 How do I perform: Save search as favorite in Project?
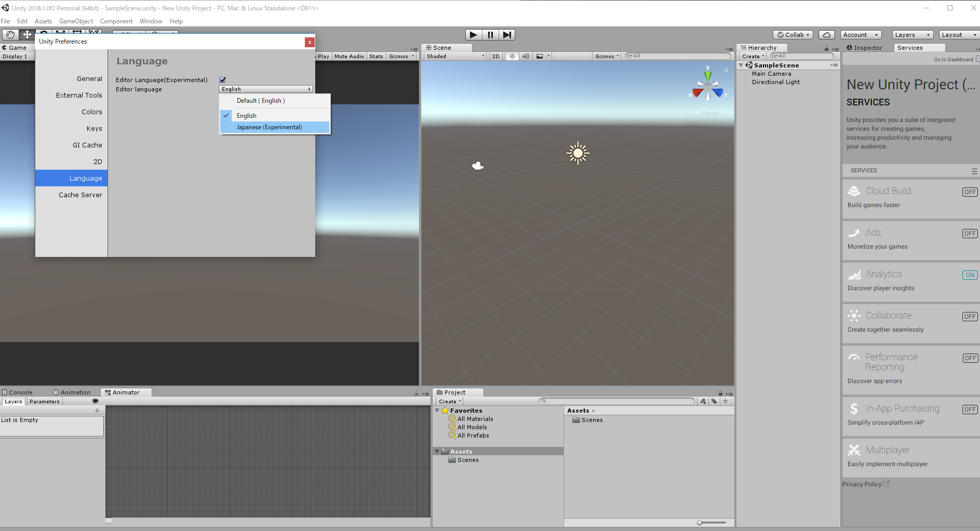click(x=726, y=401)
